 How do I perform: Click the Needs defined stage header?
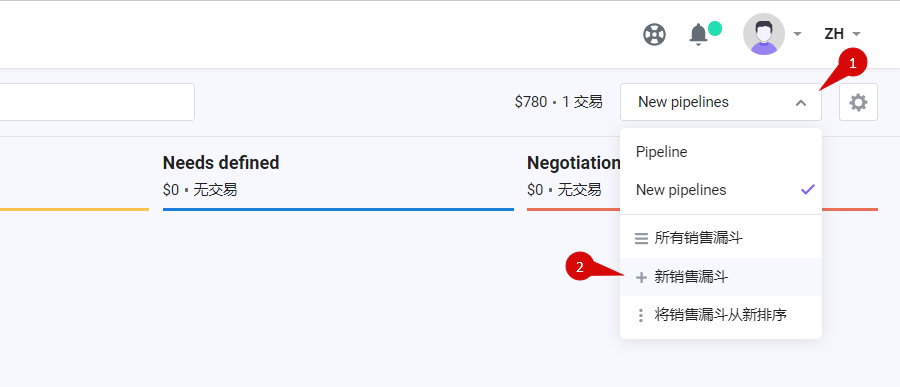coord(221,163)
